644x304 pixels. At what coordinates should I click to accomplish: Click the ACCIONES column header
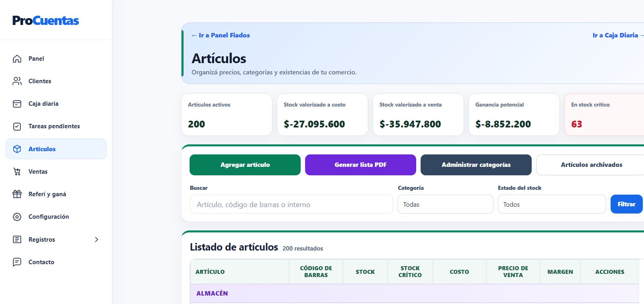click(610, 272)
